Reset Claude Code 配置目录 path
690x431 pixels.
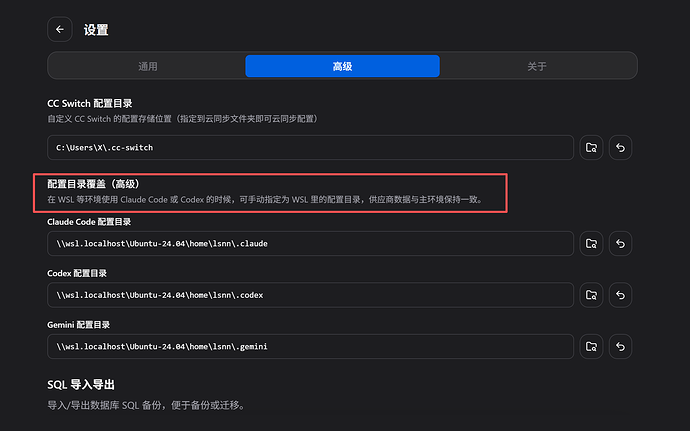click(620, 243)
